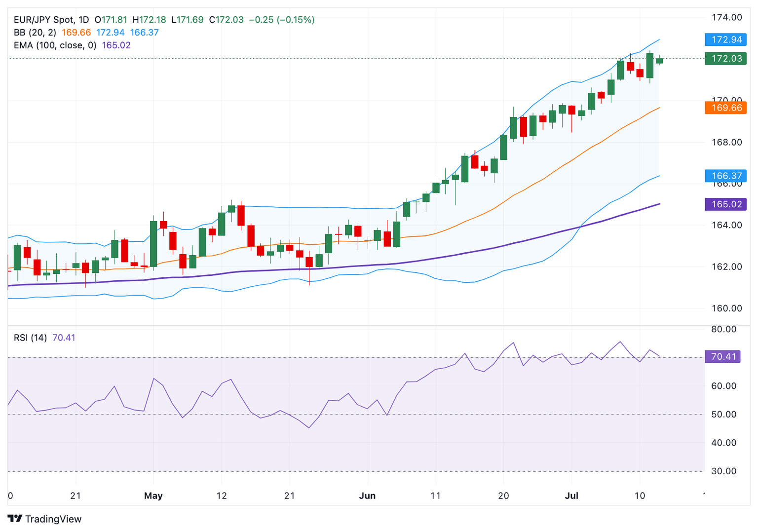The width and height of the screenshot is (758, 532).
Task: Click the RSI value 70.41 in legend
Action: (64, 338)
